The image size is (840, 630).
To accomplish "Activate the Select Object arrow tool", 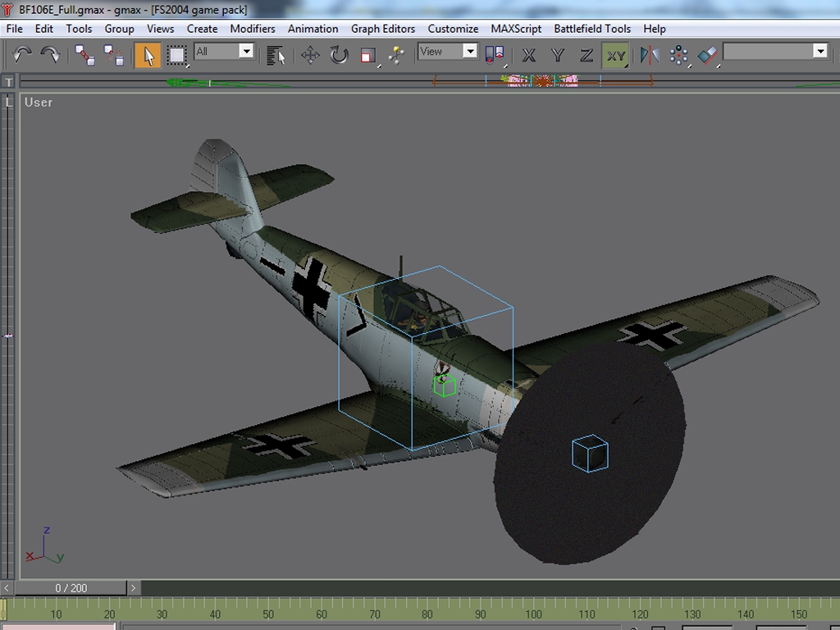I will click(x=148, y=55).
